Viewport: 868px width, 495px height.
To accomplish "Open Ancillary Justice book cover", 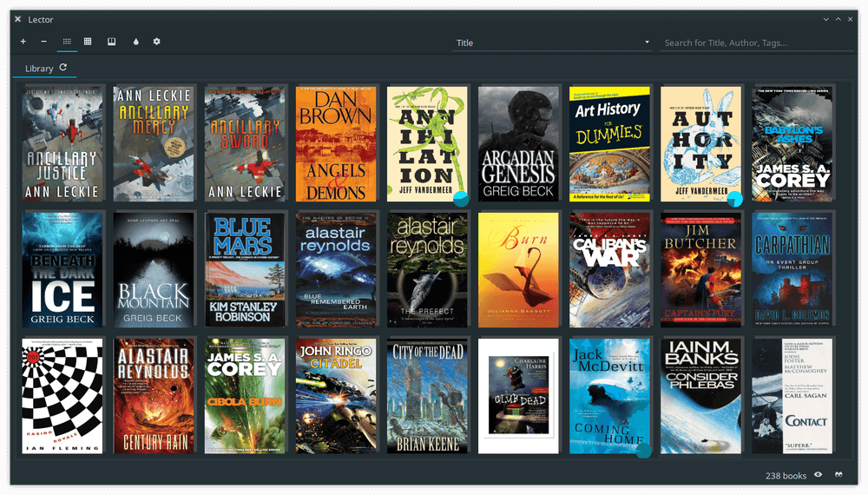I will tap(62, 144).
